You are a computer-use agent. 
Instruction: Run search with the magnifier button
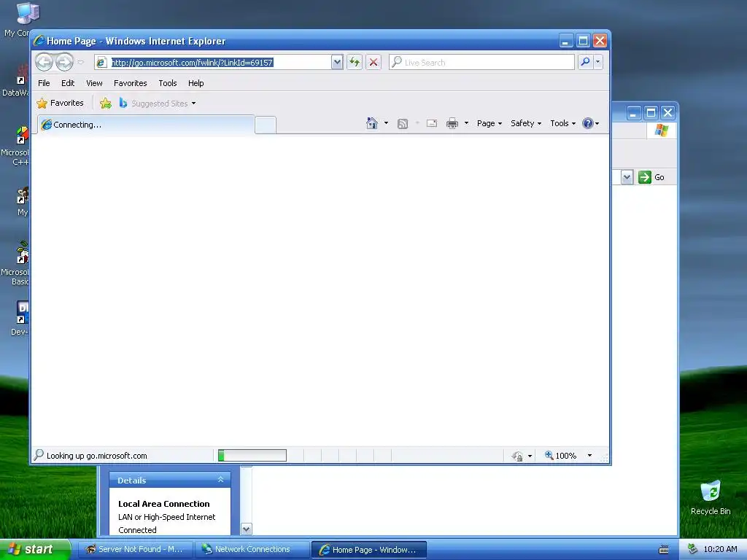click(x=585, y=63)
